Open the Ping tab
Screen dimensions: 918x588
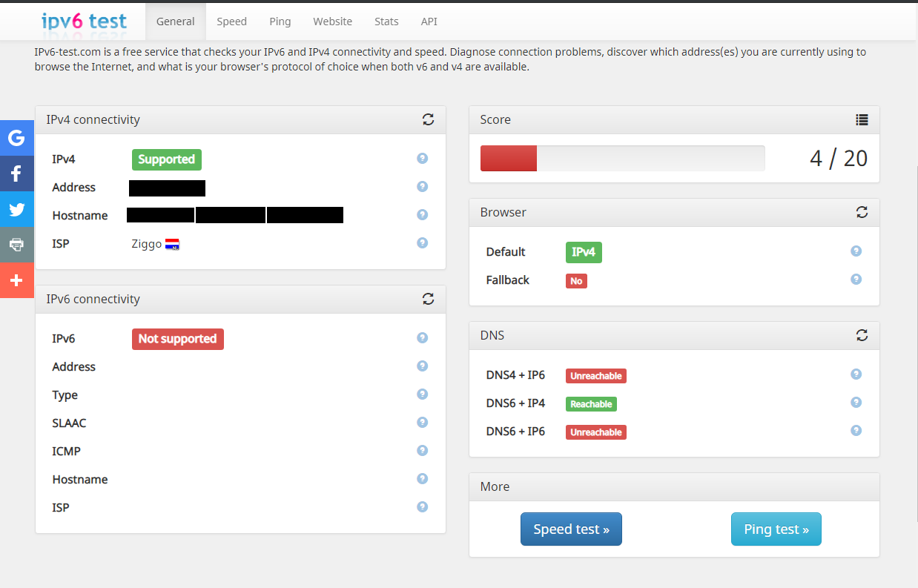[x=280, y=22]
